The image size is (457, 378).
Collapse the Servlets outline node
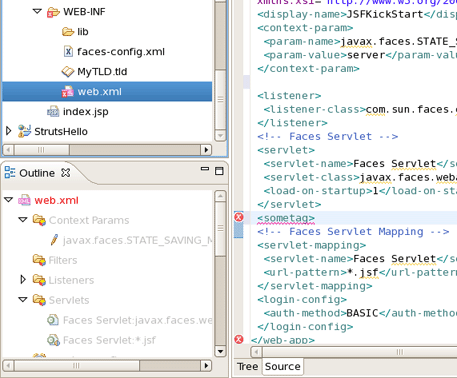(x=23, y=300)
